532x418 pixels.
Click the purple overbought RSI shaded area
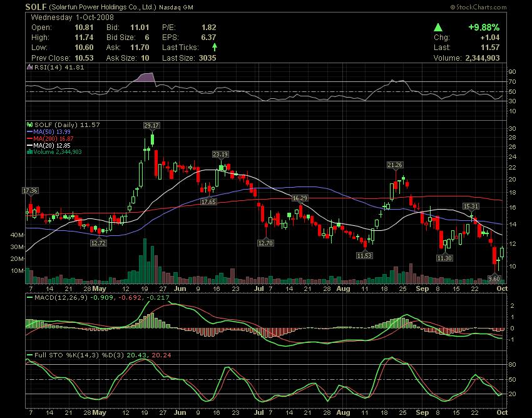pyautogui.click(x=145, y=77)
